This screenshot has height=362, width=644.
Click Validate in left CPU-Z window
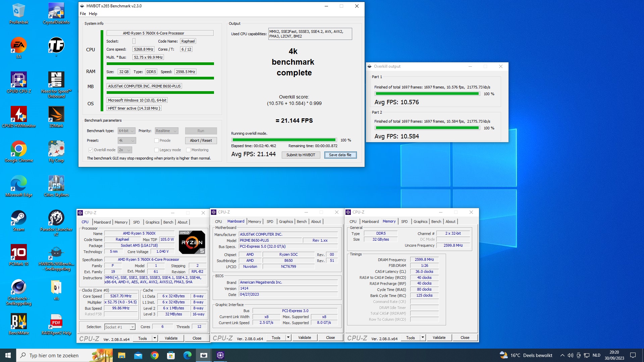click(171, 338)
